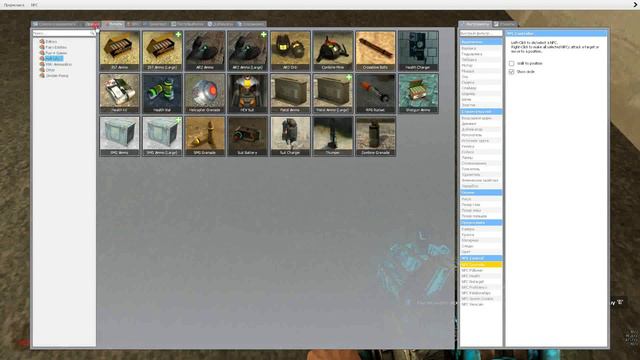Select the NPC Health tool

pos(481,276)
